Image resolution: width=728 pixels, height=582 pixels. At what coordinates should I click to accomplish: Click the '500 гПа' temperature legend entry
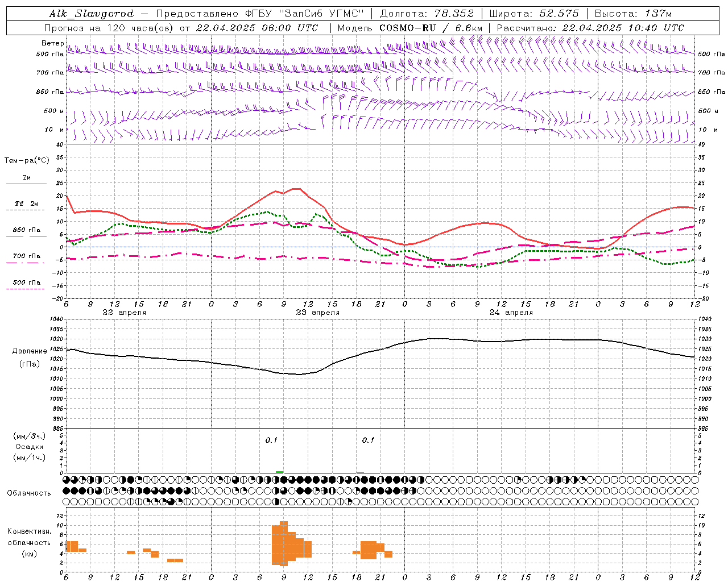click(26, 282)
